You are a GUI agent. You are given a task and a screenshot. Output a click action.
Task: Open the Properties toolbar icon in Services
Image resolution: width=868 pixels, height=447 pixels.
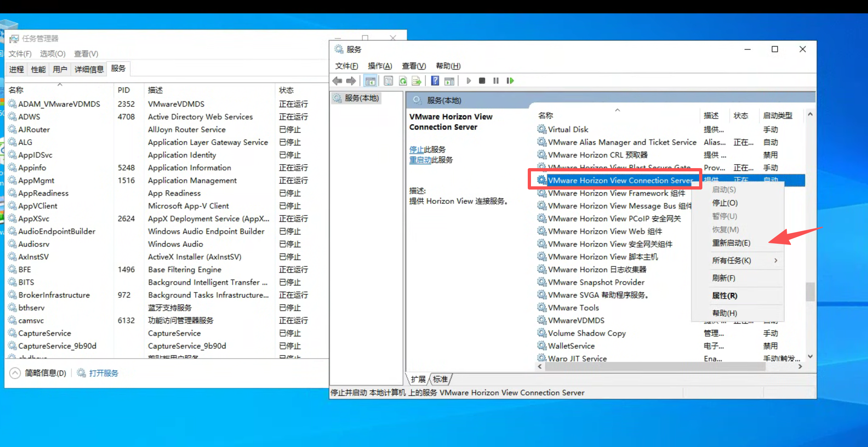pos(388,81)
